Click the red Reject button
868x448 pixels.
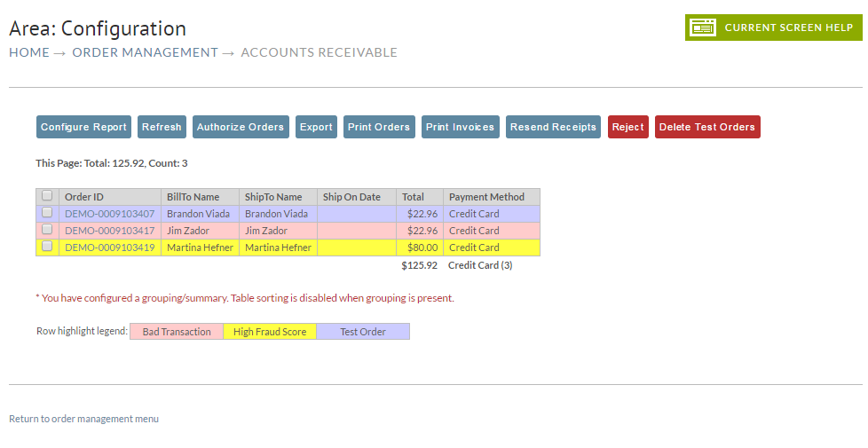click(628, 127)
